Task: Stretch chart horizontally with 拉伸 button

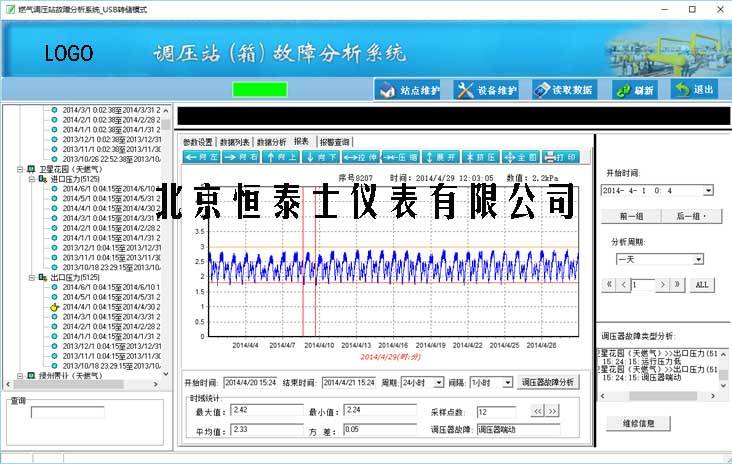Action: coord(361,157)
